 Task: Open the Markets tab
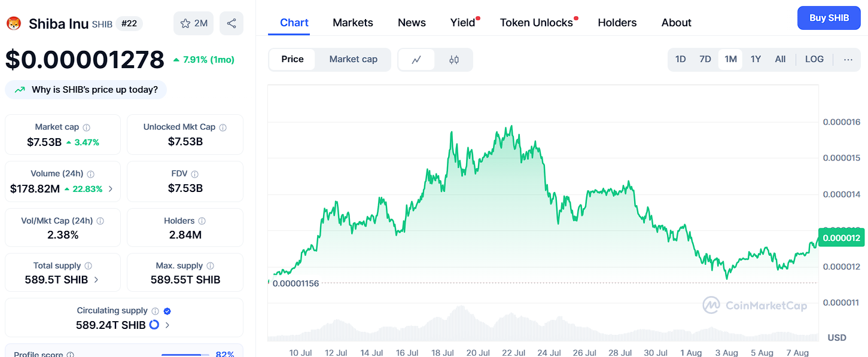pyautogui.click(x=353, y=23)
